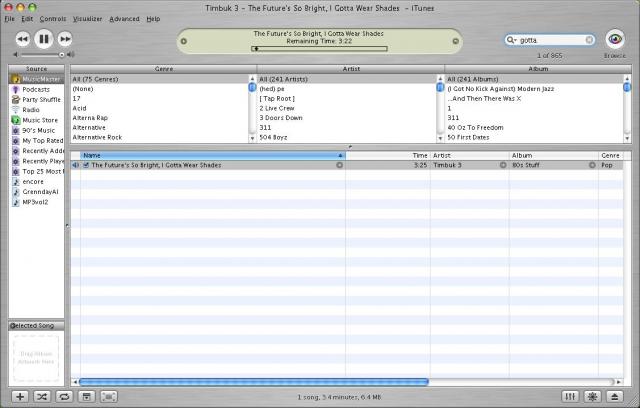Click the Genre list scroll down arrow
The width and height of the screenshot is (640, 408).
click(252, 138)
